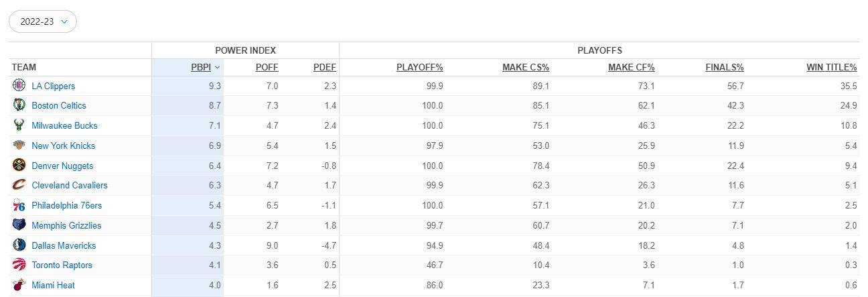Viewport: 868px width, 297px height.
Task: Sort by FINALS% column header
Action: coord(725,67)
